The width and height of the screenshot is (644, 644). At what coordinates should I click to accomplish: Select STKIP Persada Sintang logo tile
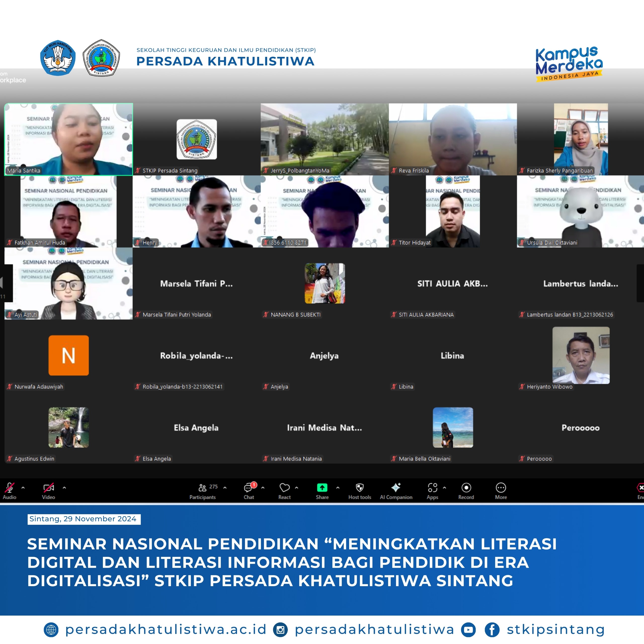click(197, 139)
